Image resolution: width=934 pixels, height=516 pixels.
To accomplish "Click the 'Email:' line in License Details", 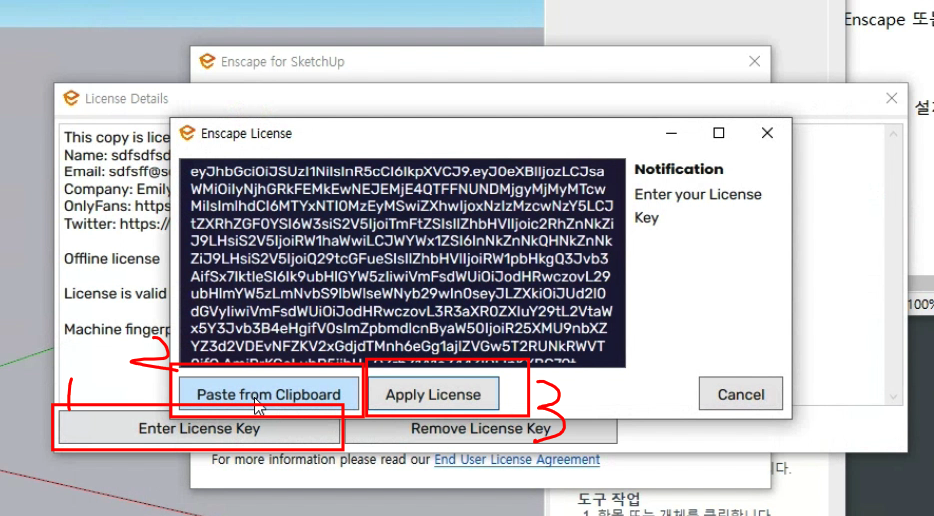I will 117,172.
